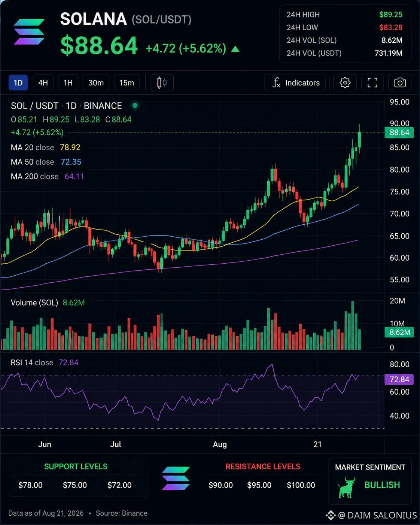Switch to the 1H timeframe

[68, 83]
